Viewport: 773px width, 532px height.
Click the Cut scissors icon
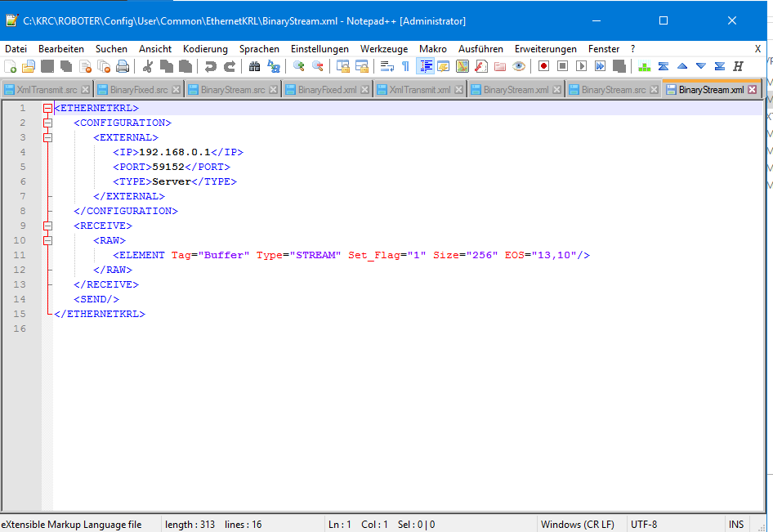click(x=147, y=66)
